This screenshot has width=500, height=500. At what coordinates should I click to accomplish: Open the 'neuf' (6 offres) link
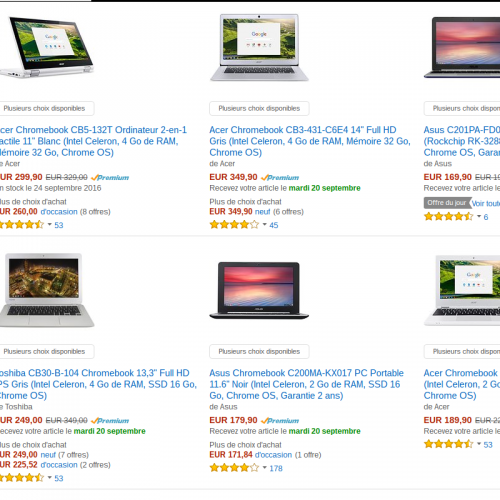[262, 212]
